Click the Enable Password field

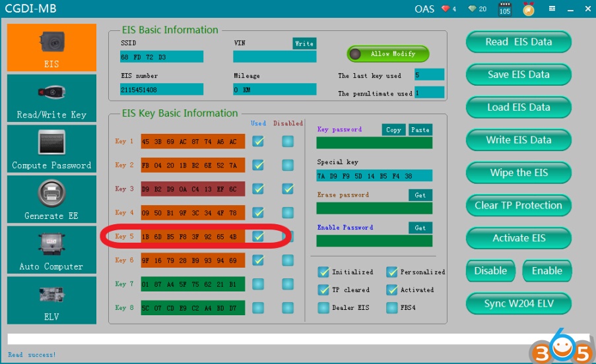(x=374, y=241)
